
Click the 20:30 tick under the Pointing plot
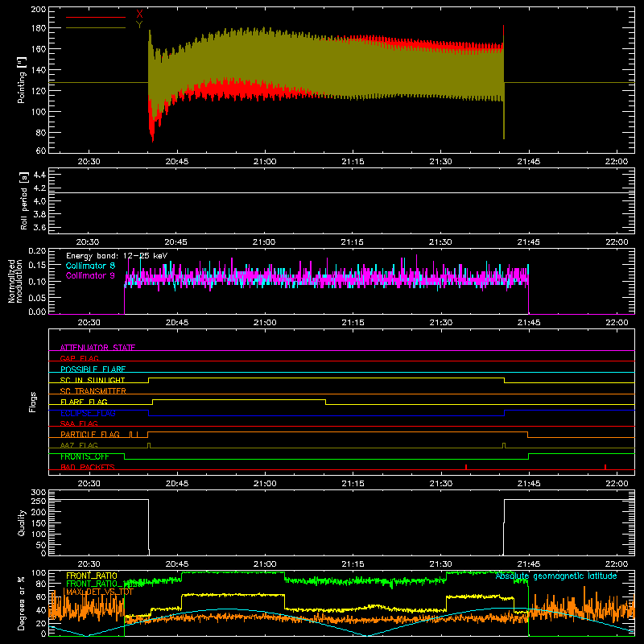pos(89,162)
